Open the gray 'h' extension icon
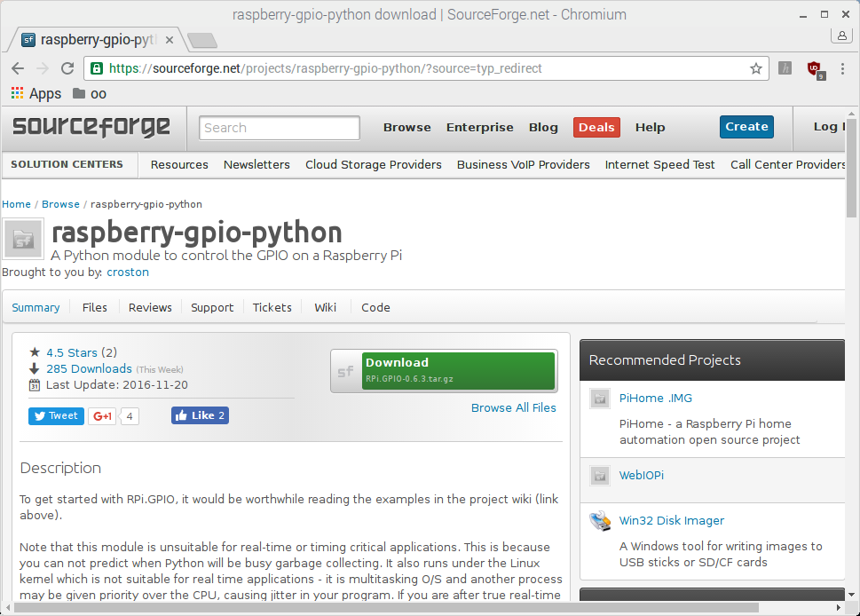Viewport: 860px width, 616px height. tap(785, 68)
